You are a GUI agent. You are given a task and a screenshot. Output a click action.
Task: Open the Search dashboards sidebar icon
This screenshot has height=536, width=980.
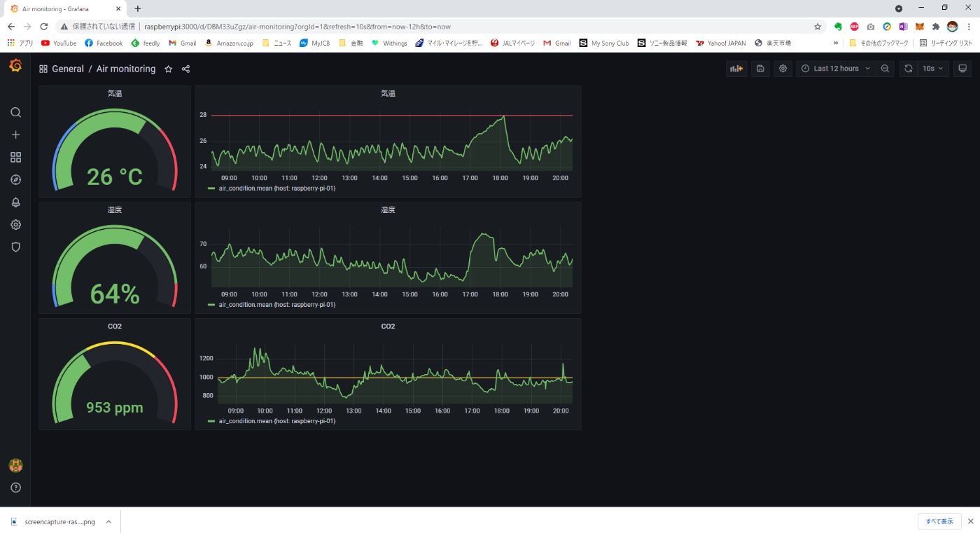pyautogui.click(x=15, y=112)
